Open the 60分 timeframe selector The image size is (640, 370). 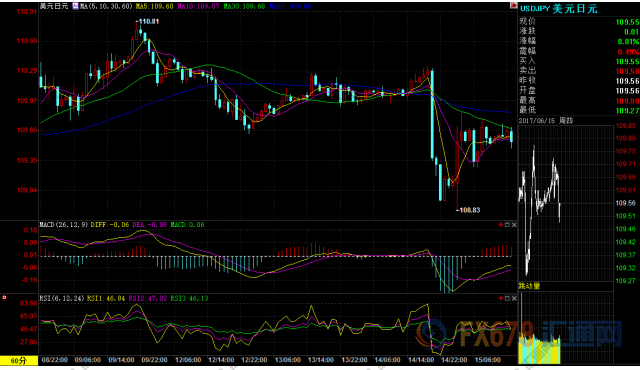point(19,361)
